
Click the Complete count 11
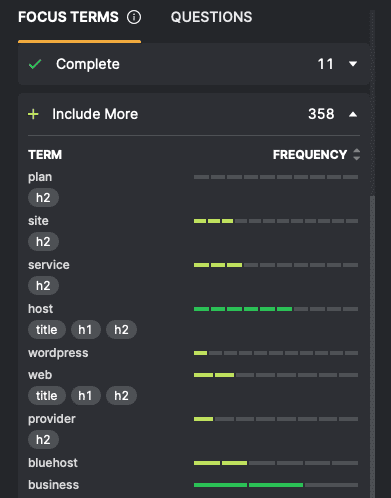(x=325, y=64)
